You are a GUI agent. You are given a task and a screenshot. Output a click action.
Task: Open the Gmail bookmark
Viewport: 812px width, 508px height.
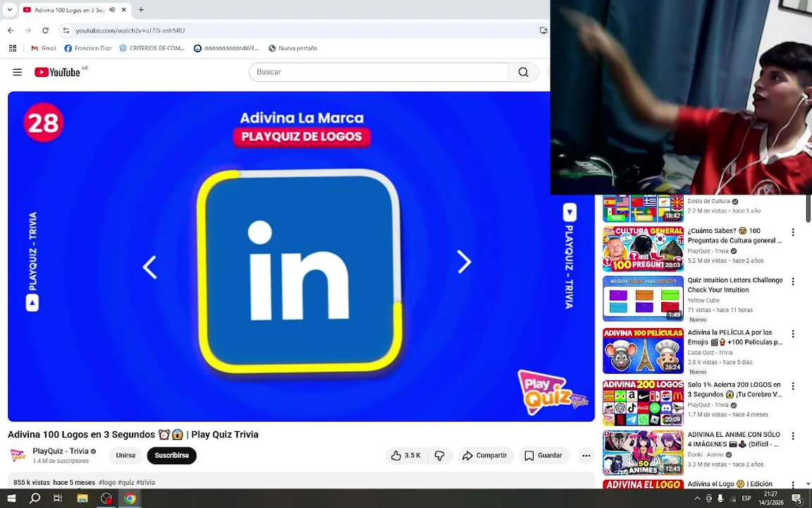tap(44, 48)
